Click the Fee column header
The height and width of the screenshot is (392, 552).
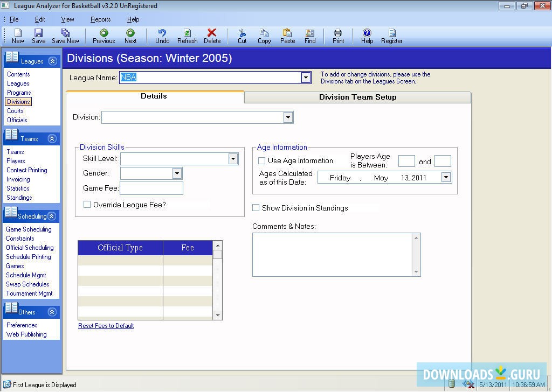[x=188, y=248]
